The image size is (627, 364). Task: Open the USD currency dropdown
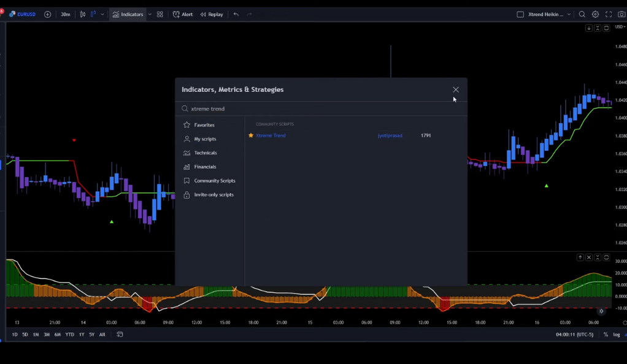620,27
